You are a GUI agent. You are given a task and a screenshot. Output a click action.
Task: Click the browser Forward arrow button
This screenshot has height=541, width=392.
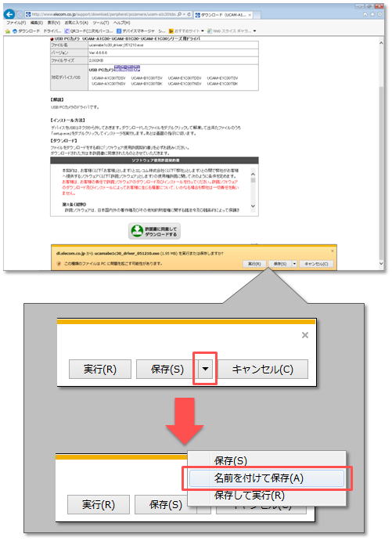[x=20, y=15]
